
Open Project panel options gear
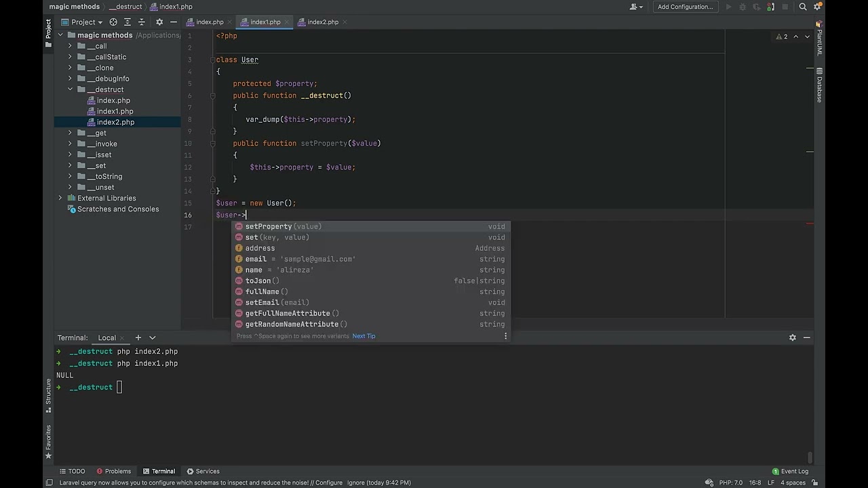[x=159, y=22]
